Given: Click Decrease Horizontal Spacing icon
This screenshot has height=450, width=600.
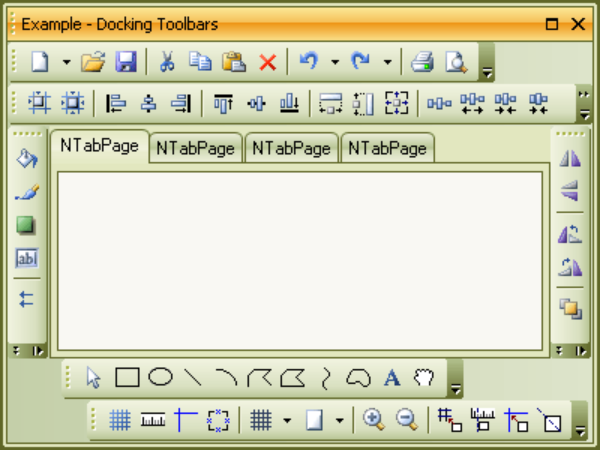Looking at the screenshot, I should 505,104.
